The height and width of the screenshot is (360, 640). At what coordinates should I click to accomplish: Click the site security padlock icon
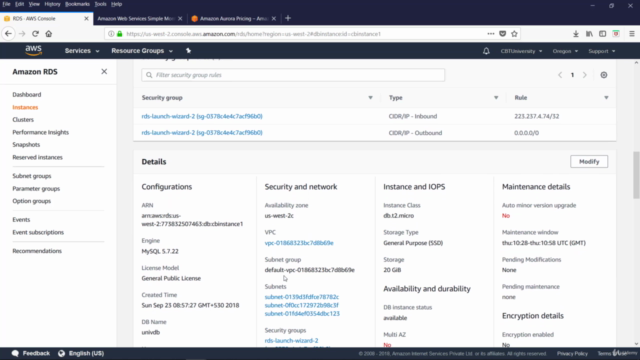[x=120, y=34]
